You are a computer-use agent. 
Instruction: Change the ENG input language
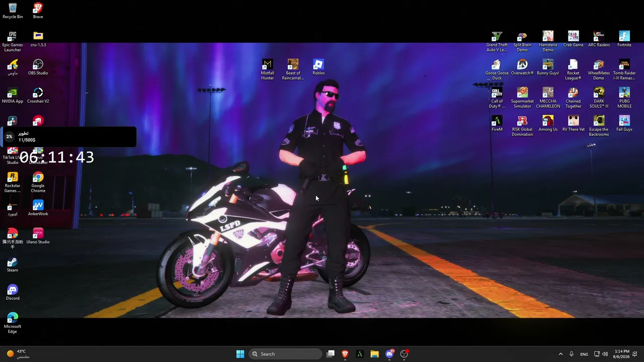click(584, 354)
